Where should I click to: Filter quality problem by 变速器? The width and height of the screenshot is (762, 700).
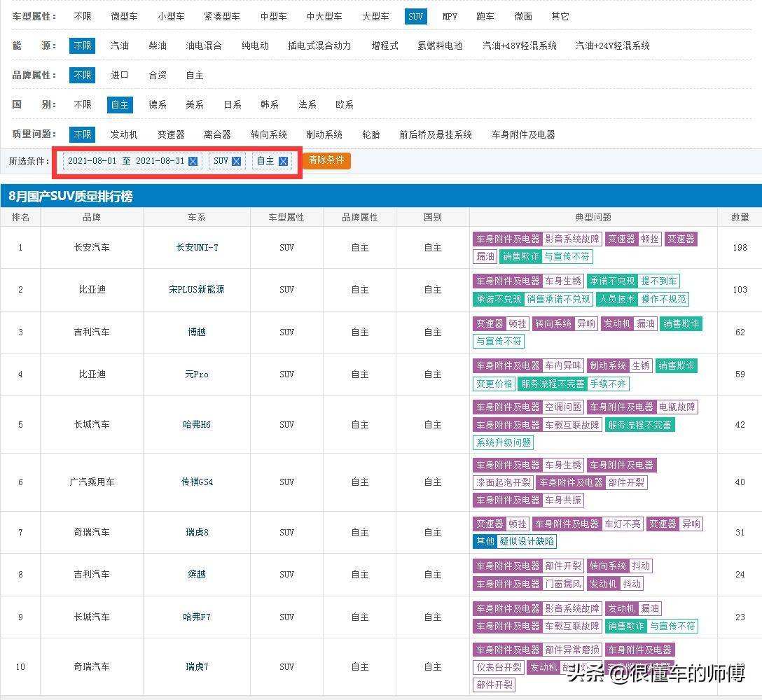tap(171, 134)
